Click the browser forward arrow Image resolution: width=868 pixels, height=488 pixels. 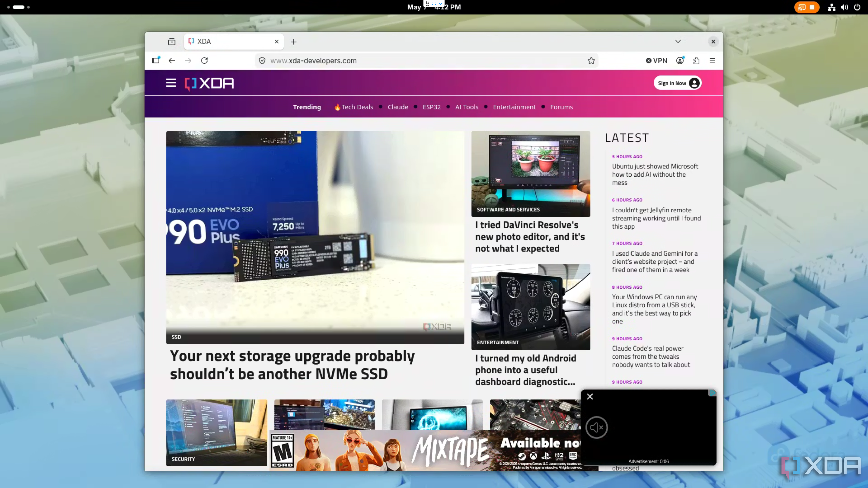tap(188, 61)
